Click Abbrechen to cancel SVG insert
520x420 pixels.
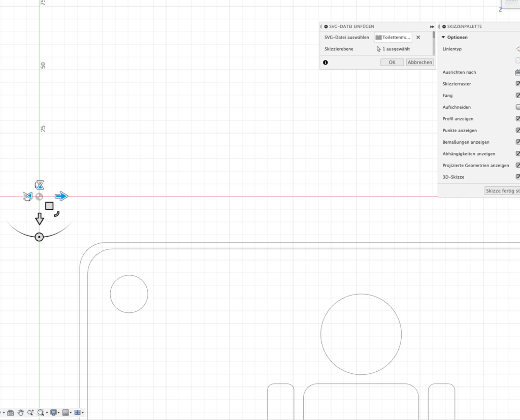[419, 62]
